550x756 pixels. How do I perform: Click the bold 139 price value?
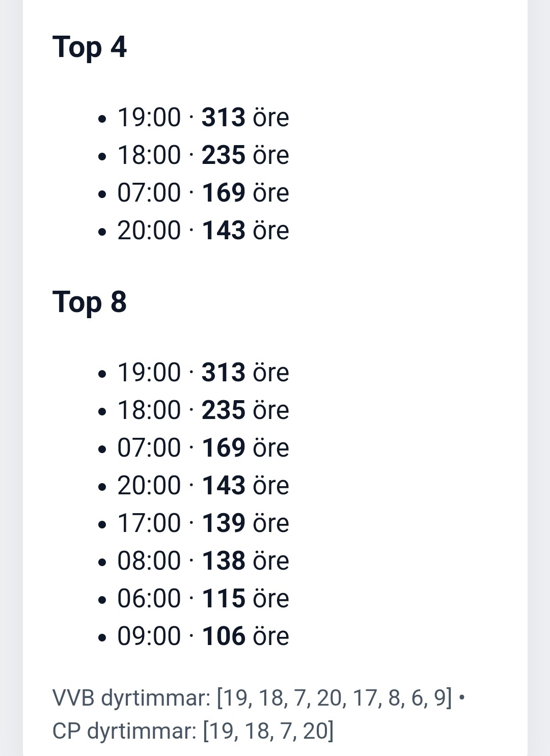[224, 523]
